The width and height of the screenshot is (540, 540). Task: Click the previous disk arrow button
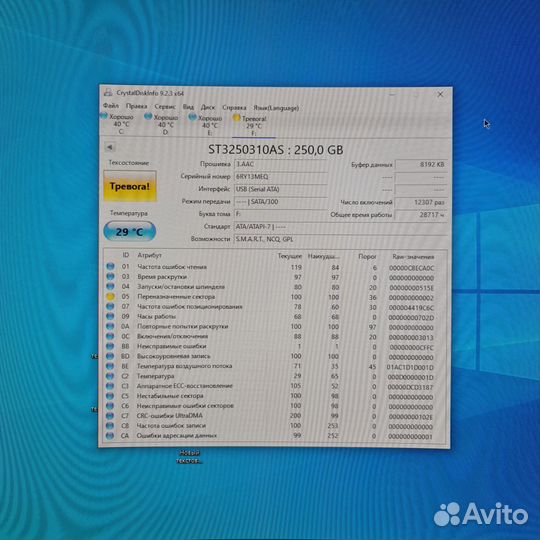[110, 147]
